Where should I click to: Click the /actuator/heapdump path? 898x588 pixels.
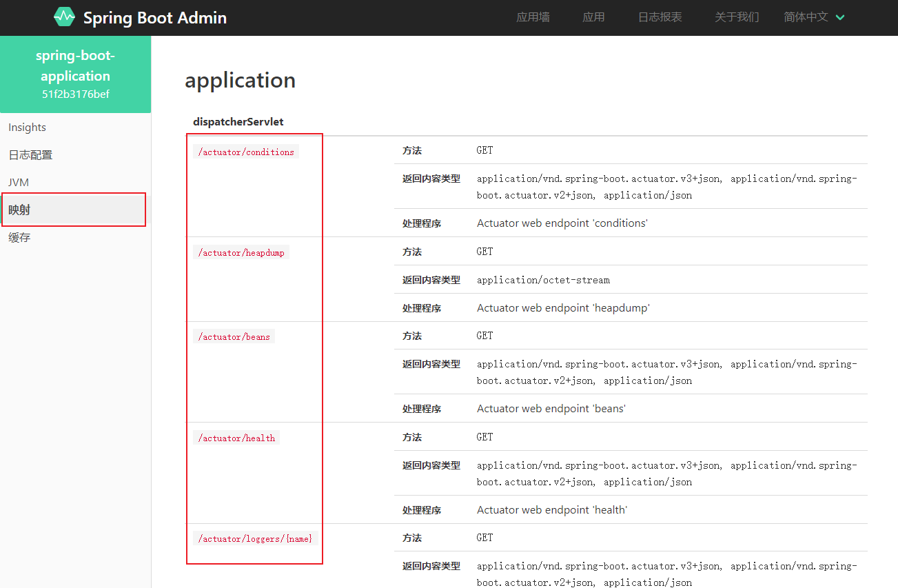tap(241, 253)
